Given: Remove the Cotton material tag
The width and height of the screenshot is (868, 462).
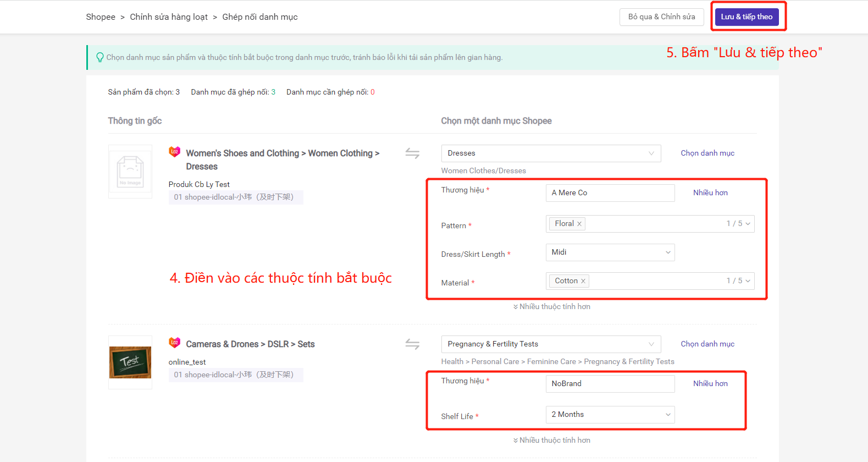Looking at the screenshot, I should click(583, 281).
